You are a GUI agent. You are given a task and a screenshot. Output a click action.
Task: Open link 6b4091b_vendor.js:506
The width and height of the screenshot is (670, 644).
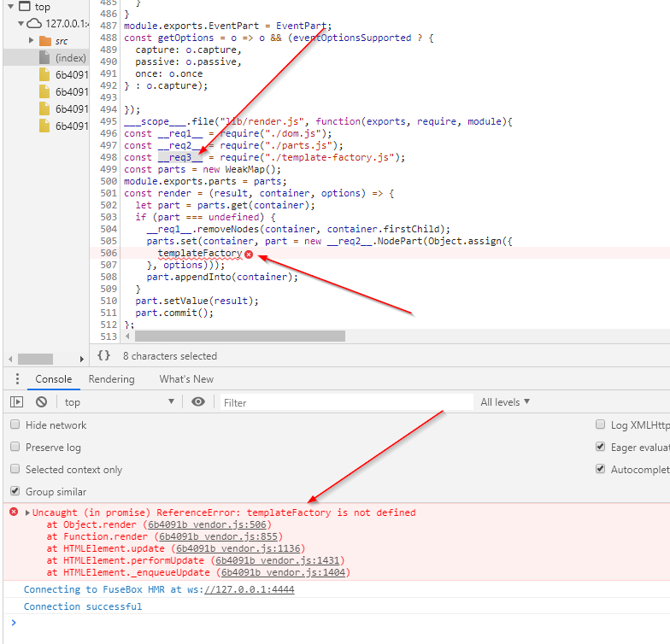pyautogui.click(x=207, y=524)
